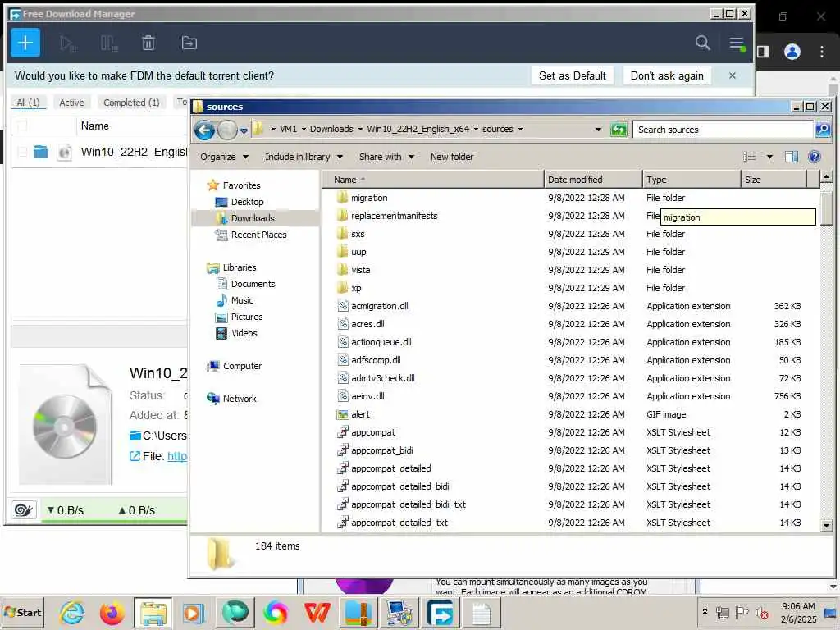Select Desktop in Favorites

[248, 202]
